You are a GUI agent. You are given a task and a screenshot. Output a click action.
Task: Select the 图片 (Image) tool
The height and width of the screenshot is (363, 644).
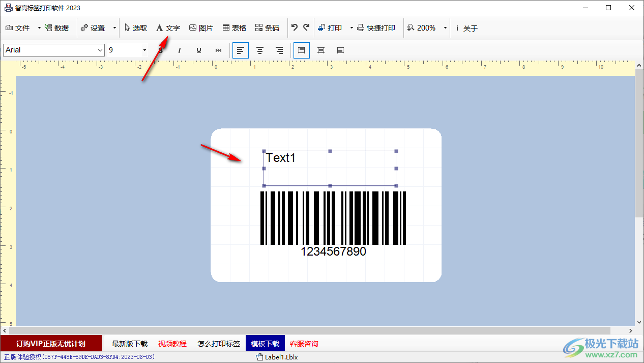(201, 28)
